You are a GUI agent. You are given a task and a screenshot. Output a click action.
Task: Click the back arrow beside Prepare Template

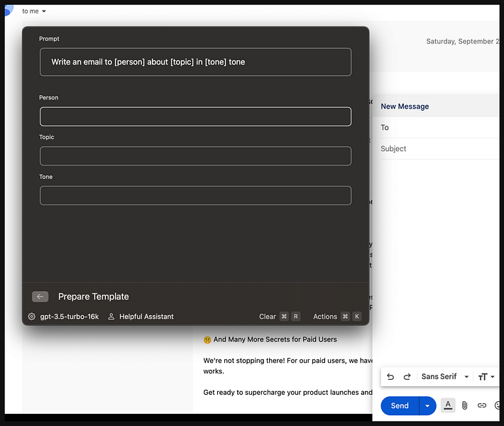pyautogui.click(x=40, y=297)
